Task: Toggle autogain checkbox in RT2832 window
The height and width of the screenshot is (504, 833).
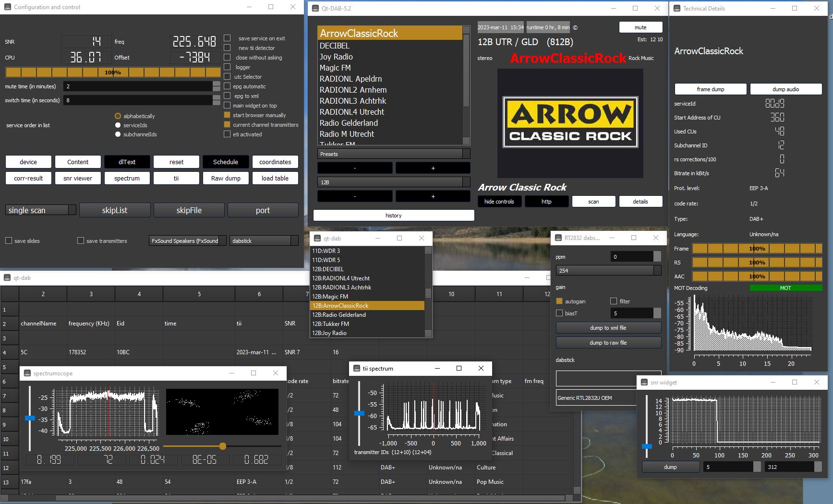Action: [559, 301]
